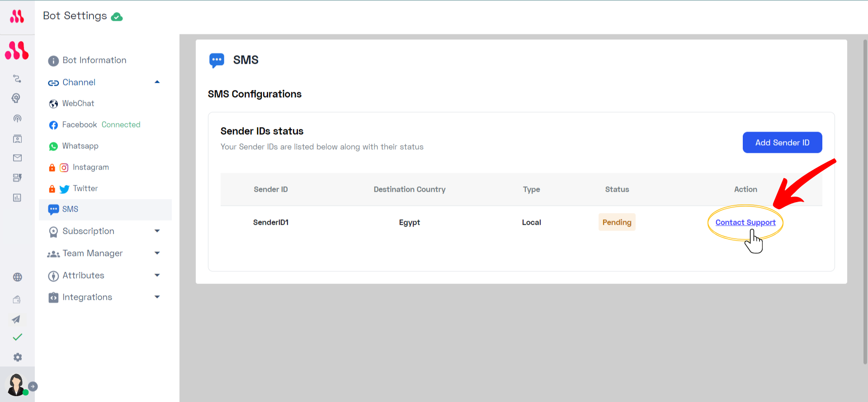This screenshot has height=402, width=868.
Task: Click the Bot Information info icon
Action: (x=53, y=61)
